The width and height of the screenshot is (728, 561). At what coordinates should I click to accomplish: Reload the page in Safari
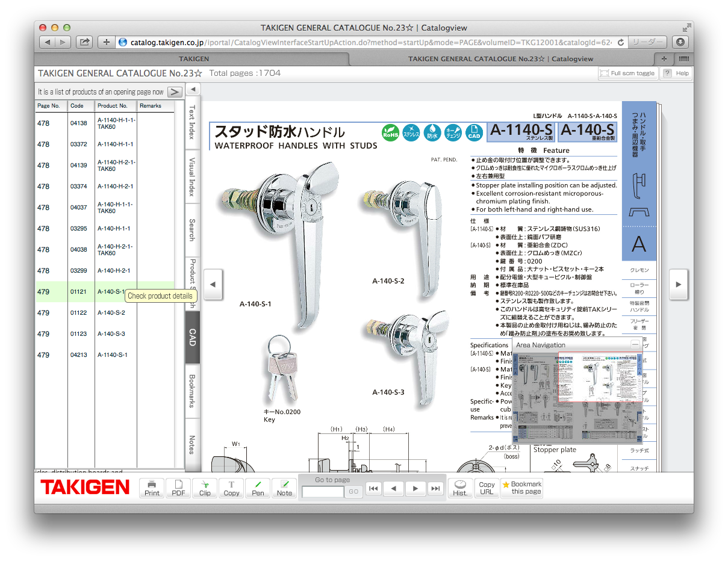click(x=620, y=42)
